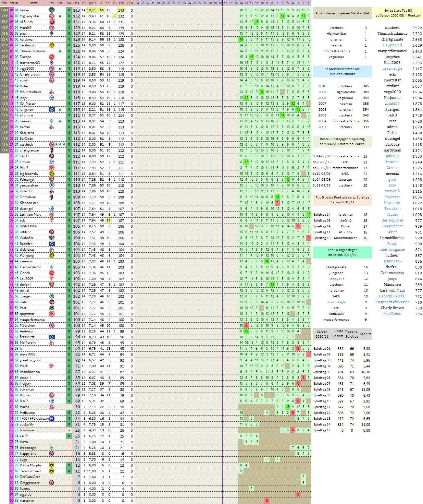423x504 pixels.
Task: Click the Werder Bremen logo next to neemax
Action: pyautogui.click(x=51, y=121)
